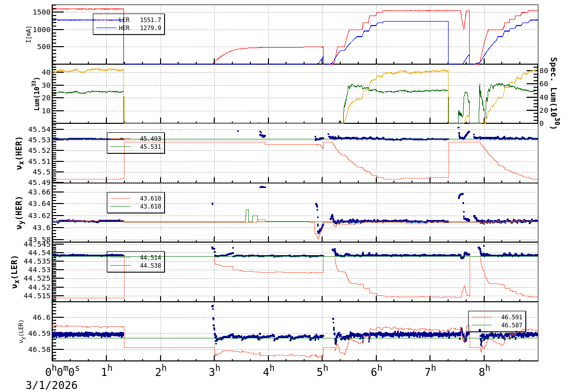
Task: Click the LER 1551.7 legend entry
Action: 140,20
